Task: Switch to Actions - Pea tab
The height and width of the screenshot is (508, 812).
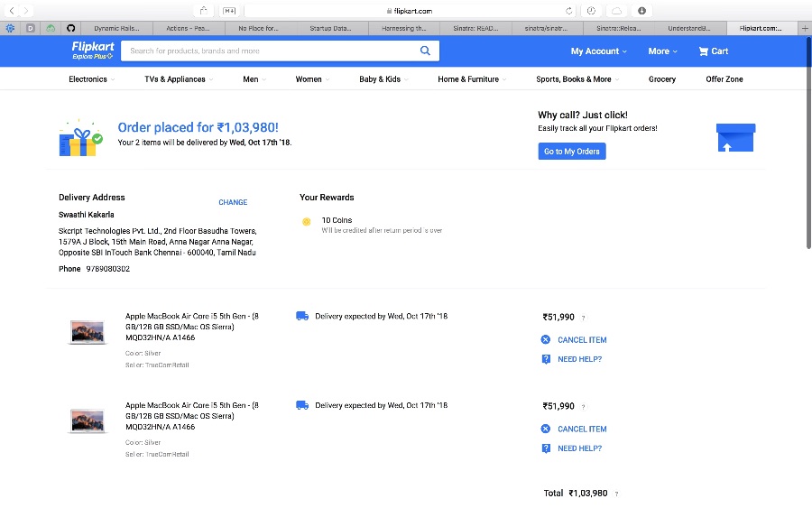Action: coord(189,29)
